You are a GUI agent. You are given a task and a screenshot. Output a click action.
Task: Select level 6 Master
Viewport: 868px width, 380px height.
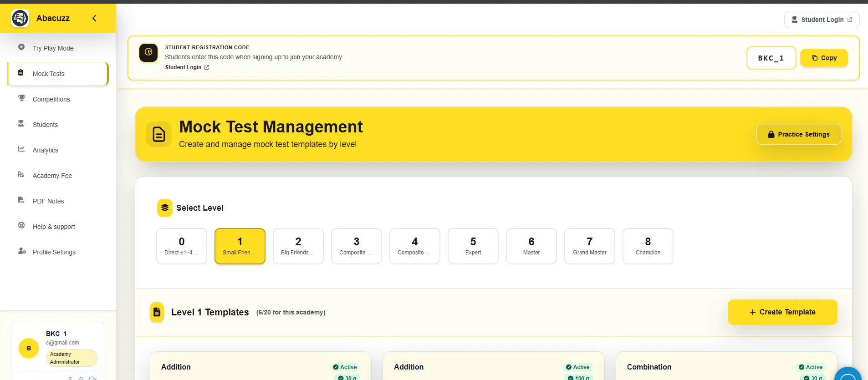(531, 246)
